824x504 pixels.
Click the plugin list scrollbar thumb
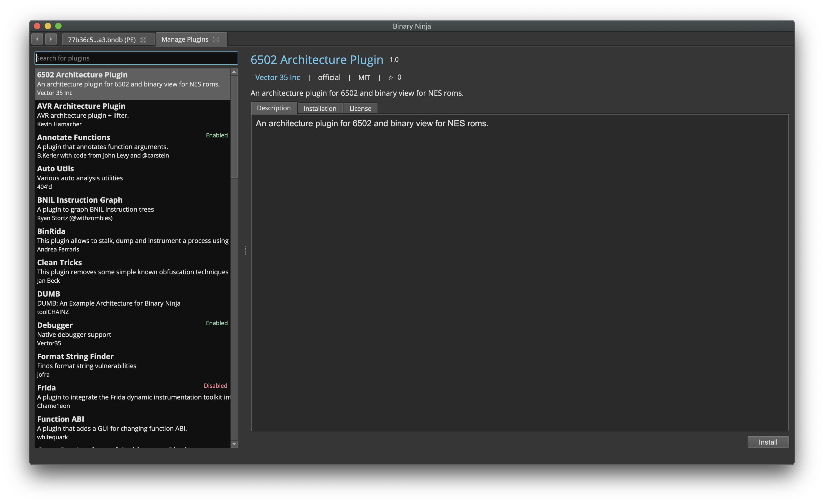pyautogui.click(x=234, y=127)
